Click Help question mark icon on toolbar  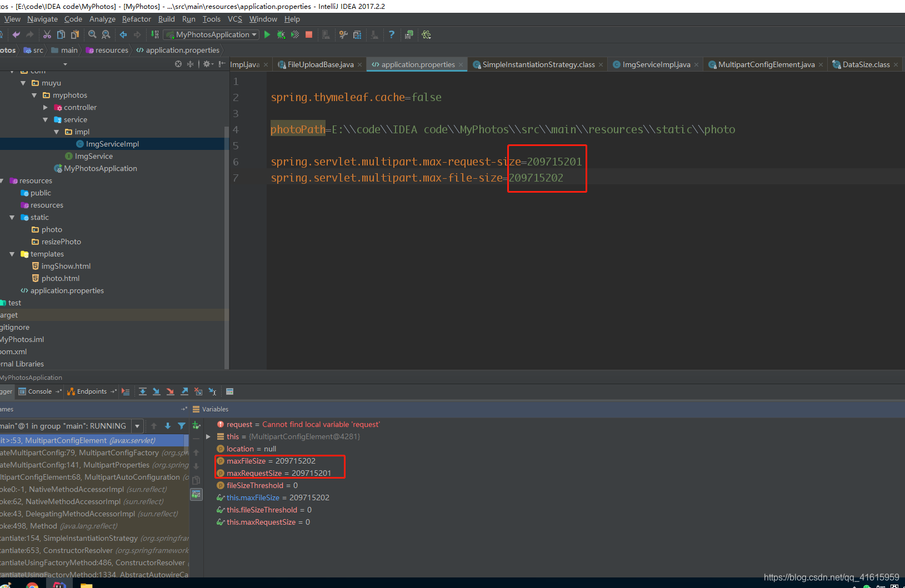pyautogui.click(x=392, y=34)
